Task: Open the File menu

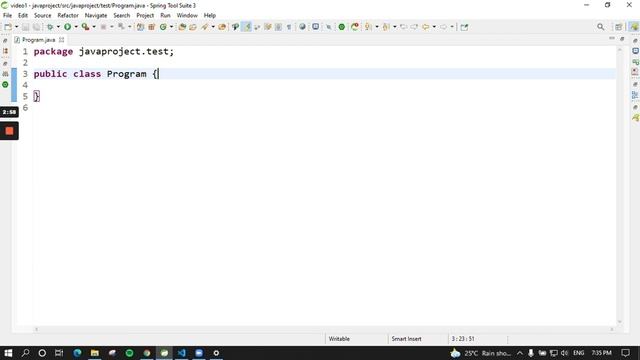Action: click(x=7, y=16)
